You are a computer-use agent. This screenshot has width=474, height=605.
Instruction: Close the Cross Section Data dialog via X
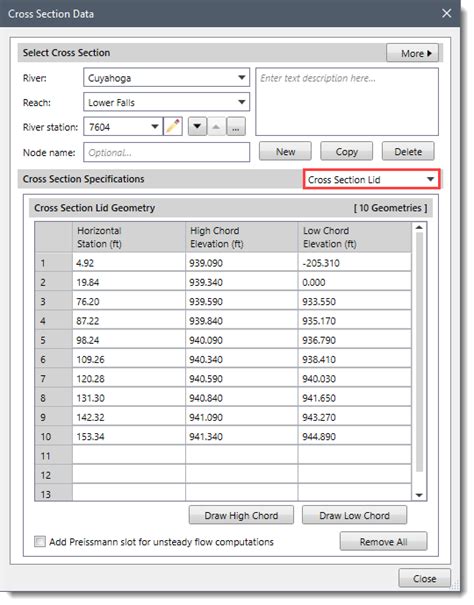447,14
